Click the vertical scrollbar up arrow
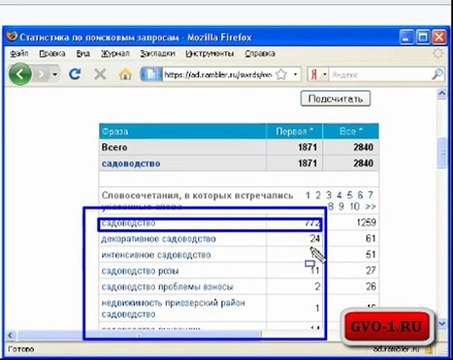 click(x=442, y=94)
